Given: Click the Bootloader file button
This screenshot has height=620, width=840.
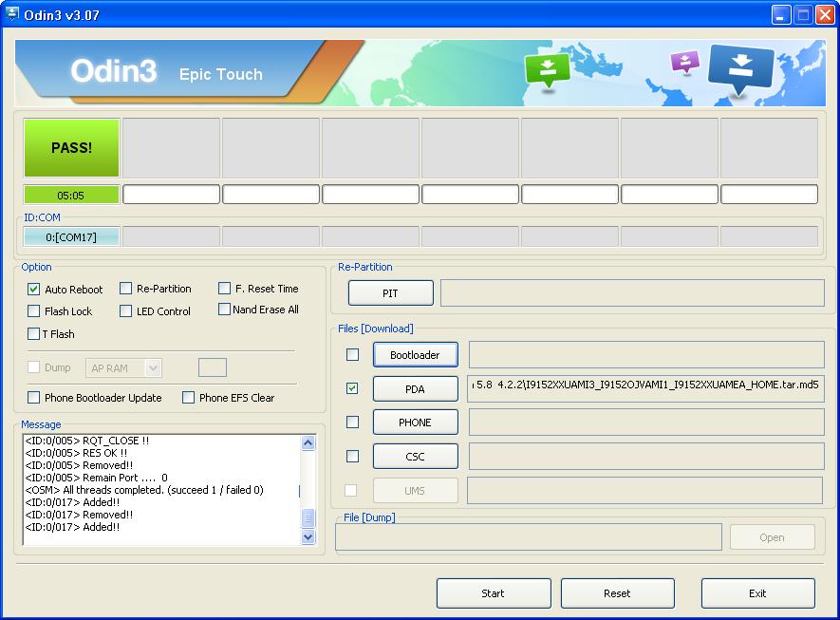Looking at the screenshot, I should click(x=415, y=355).
